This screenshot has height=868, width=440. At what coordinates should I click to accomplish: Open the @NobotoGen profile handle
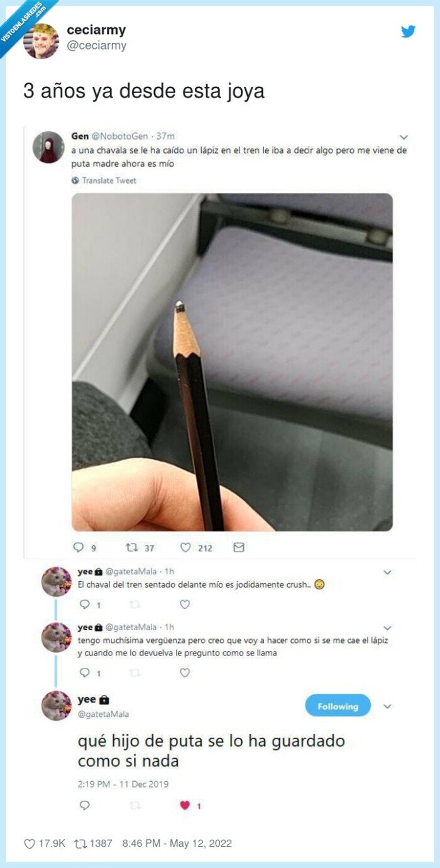point(122,136)
